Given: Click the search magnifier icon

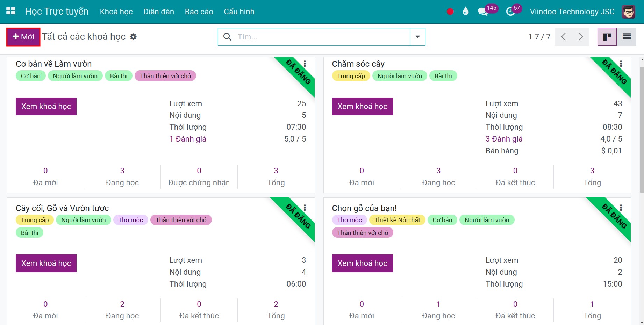Looking at the screenshot, I should point(227,37).
